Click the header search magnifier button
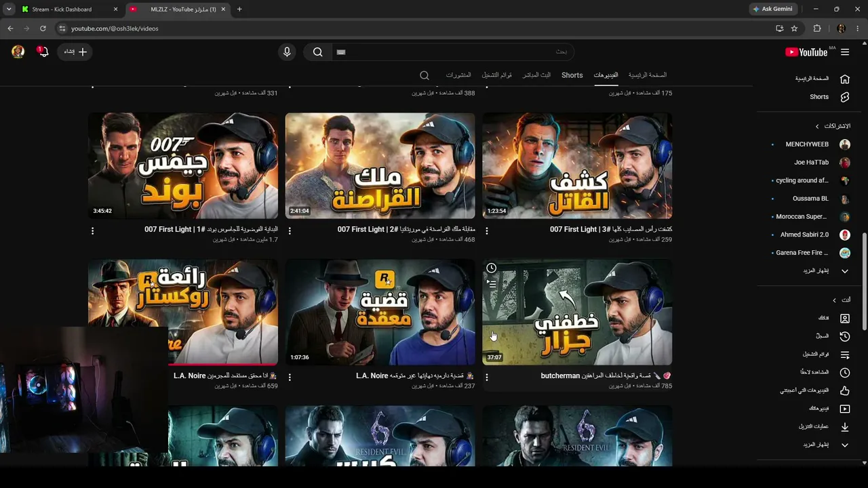Image resolution: width=868 pixels, height=488 pixels. click(x=317, y=52)
